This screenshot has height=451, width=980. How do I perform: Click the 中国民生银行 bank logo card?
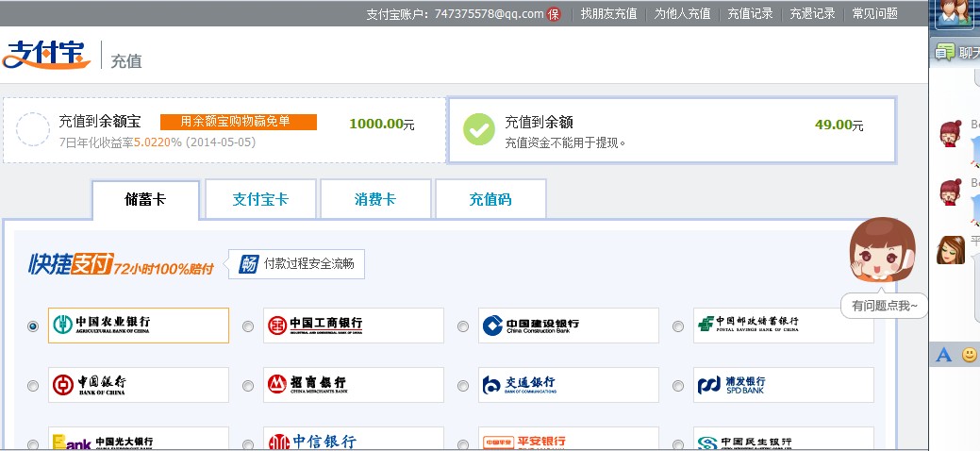784,439
